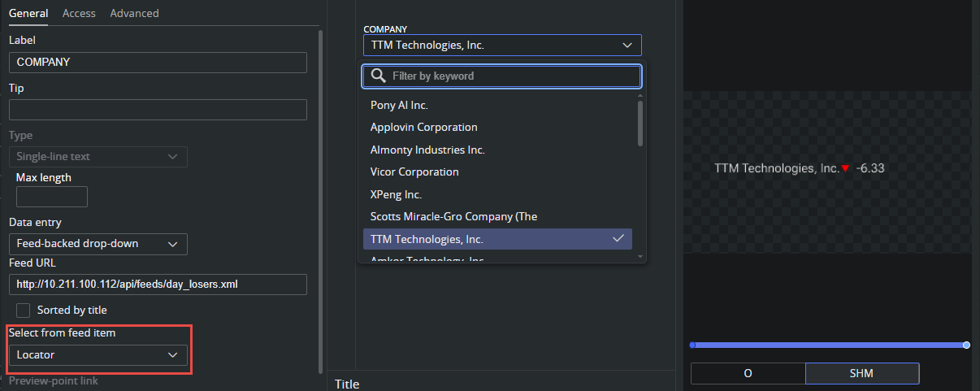
Task: Expand the Select from feed item dropdown
Action: coord(98,355)
